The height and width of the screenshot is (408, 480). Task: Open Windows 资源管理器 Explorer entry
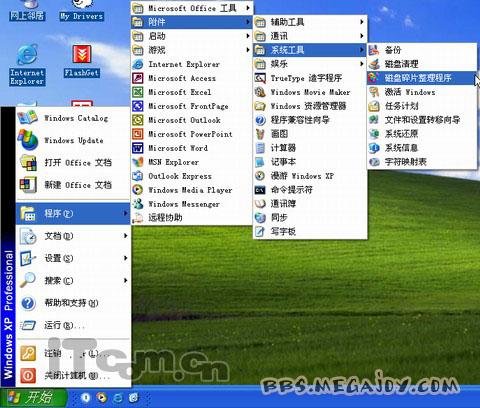tap(310, 106)
